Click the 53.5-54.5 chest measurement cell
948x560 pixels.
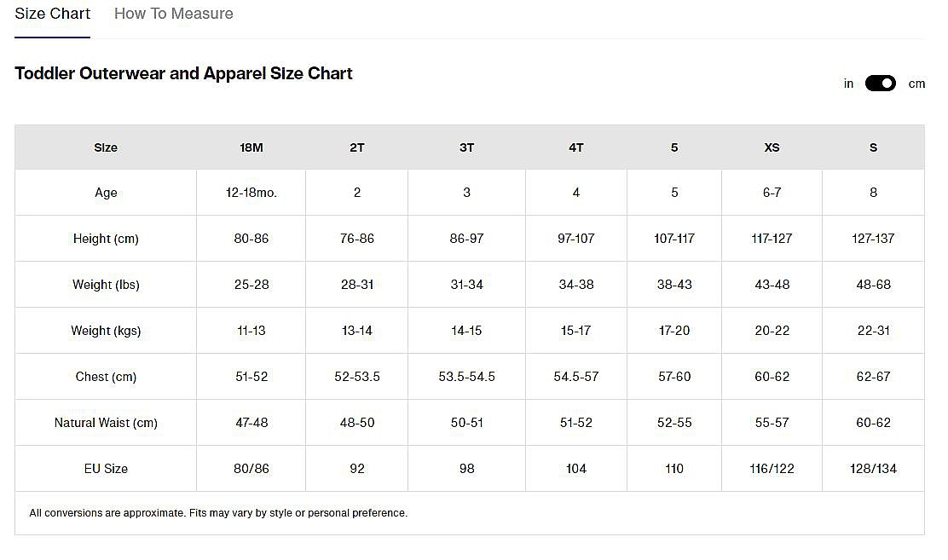click(x=466, y=377)
